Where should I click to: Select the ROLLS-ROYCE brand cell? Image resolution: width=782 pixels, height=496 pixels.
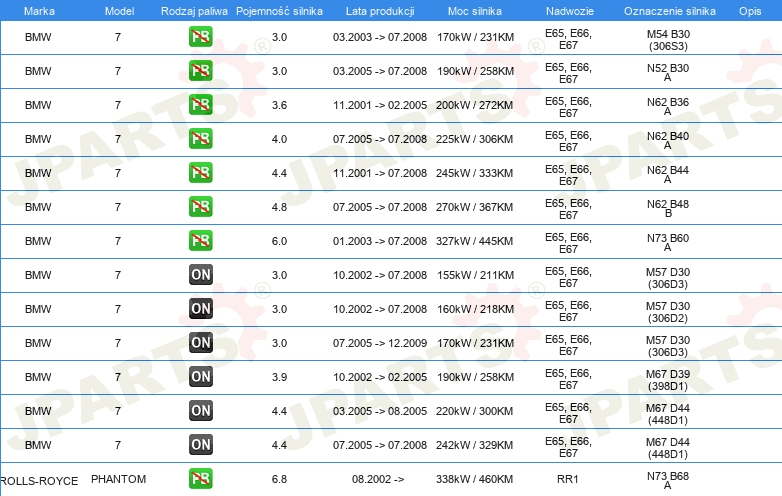click(x=39, y=481)
